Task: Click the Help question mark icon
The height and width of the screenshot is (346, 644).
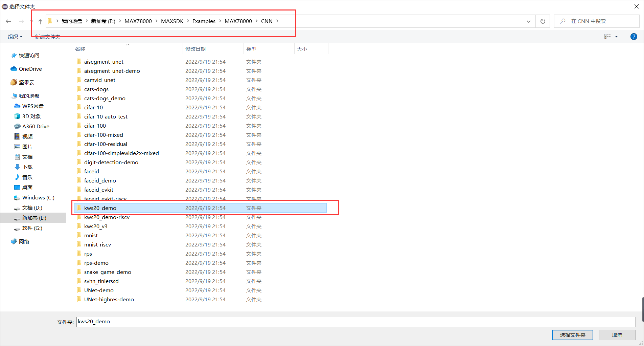Action: point(634,37)
